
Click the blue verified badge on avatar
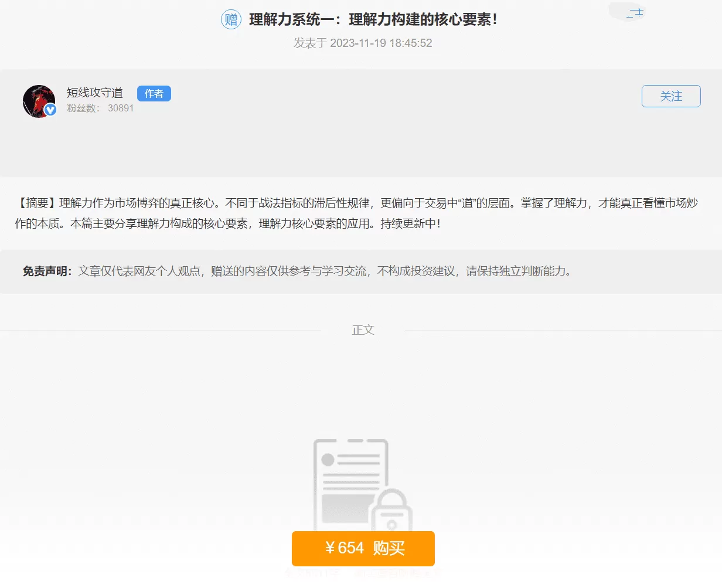tap(50, 110)
